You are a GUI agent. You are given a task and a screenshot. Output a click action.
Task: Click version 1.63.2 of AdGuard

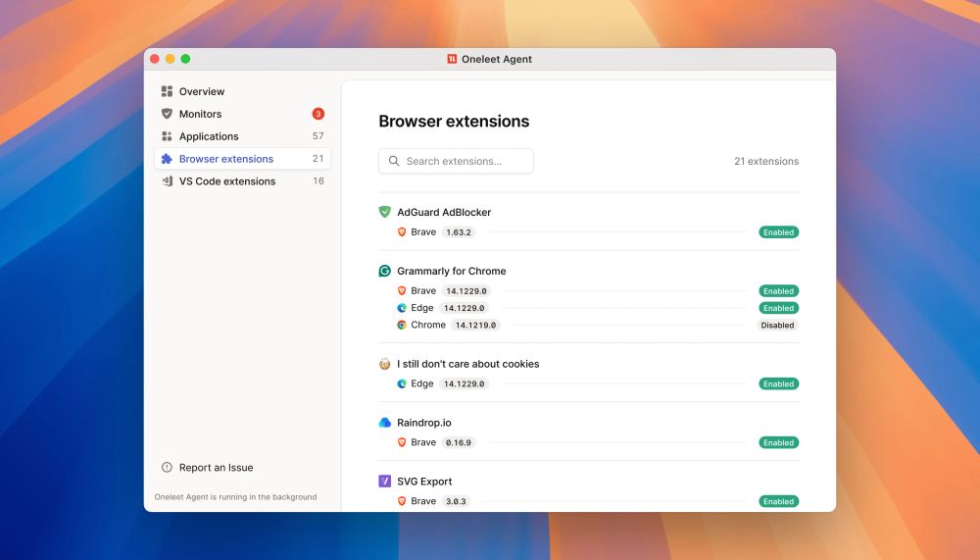[x=459, y=232]
